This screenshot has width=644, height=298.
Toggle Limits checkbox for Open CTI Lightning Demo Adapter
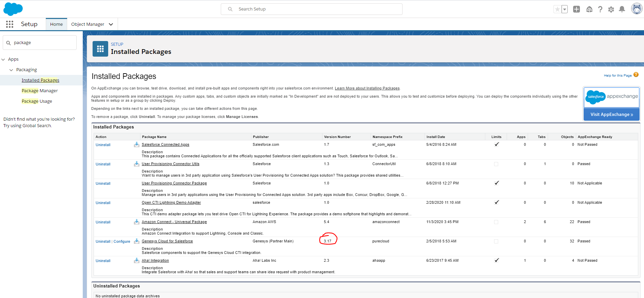[x=496, y=202]
